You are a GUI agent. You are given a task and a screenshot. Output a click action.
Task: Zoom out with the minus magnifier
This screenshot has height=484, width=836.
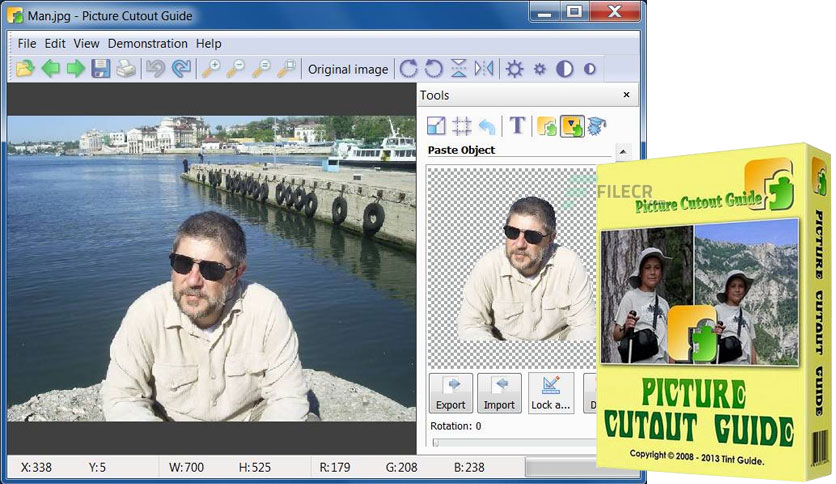click(236, 69)
